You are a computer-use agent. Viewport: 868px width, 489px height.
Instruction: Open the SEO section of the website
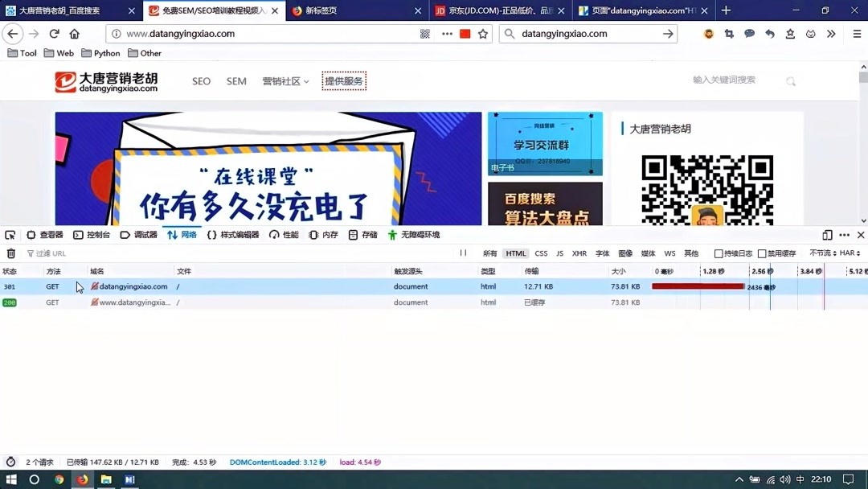[x=200, y=81]
